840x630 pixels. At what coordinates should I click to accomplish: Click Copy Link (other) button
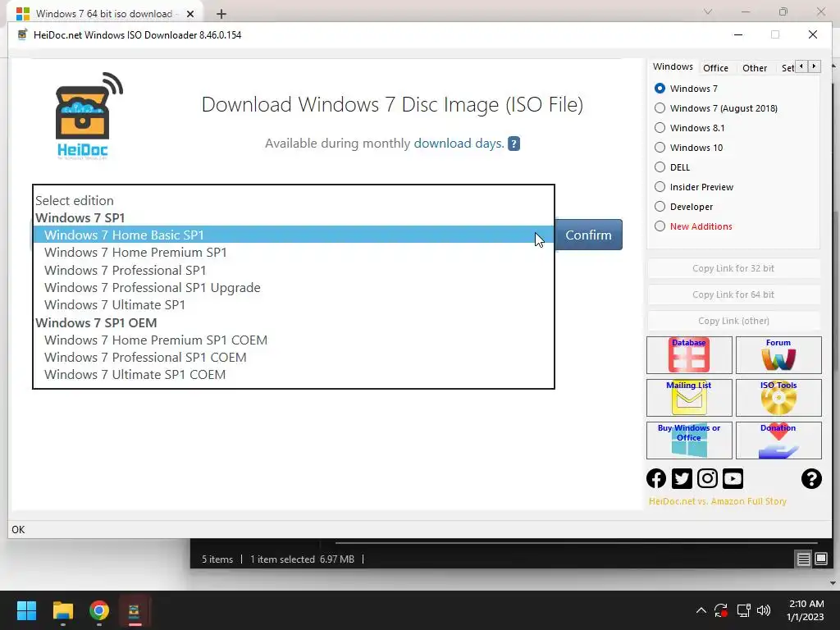[733, 321]
